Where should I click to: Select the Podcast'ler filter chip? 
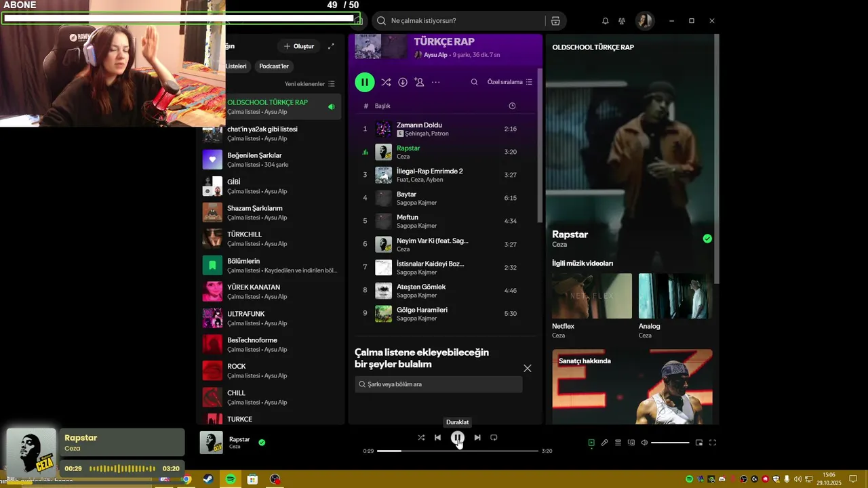tap(274, 66)
